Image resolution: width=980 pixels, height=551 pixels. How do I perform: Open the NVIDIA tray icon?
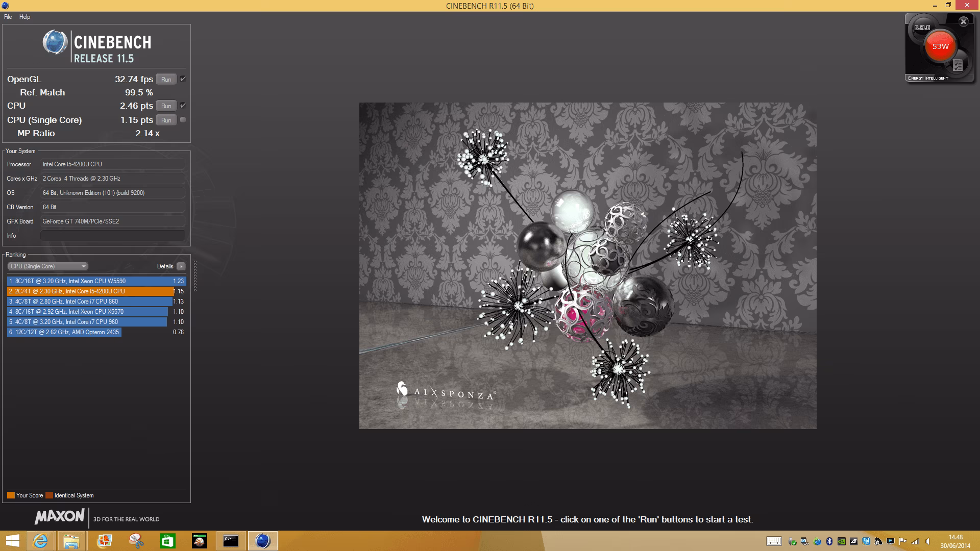(842, 541)
